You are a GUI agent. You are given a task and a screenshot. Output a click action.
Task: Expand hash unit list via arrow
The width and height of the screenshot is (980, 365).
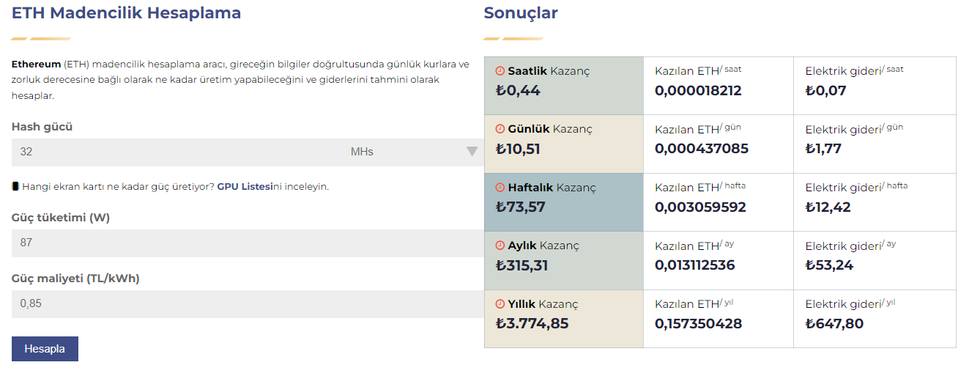pos(472,152)
